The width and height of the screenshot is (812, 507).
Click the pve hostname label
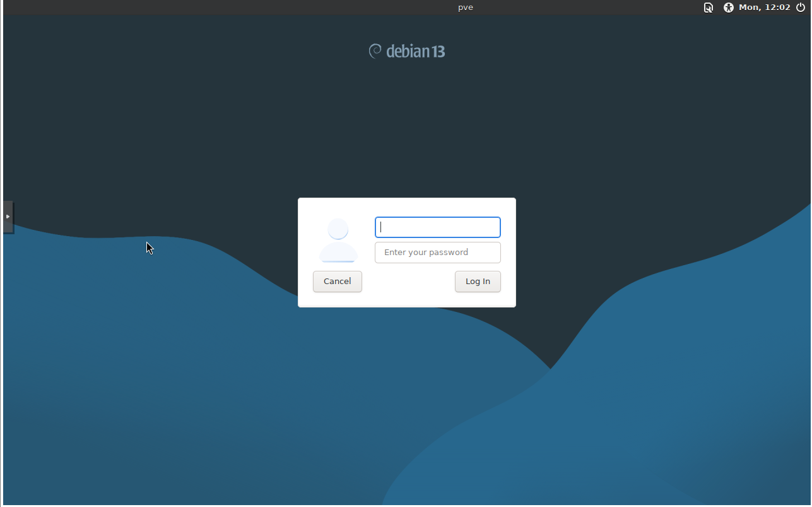466,8
